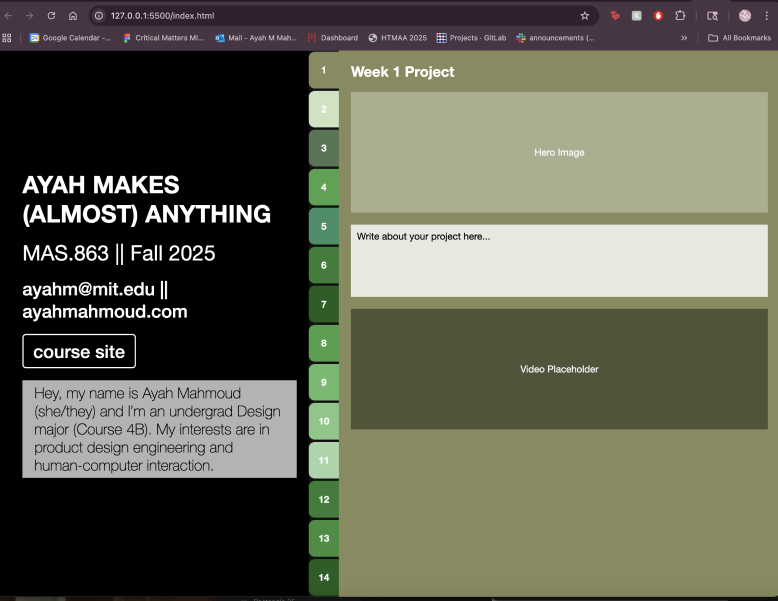This screenshot has height=601, width=778.
Task: Click the Projects GitLab bookmark
Action: (x=470, y=38)
